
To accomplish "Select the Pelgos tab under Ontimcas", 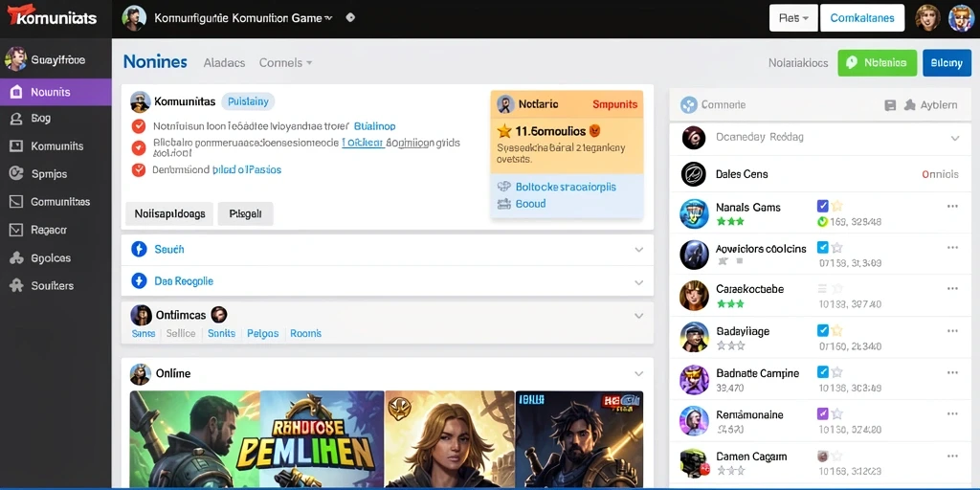I will point(262,333).
